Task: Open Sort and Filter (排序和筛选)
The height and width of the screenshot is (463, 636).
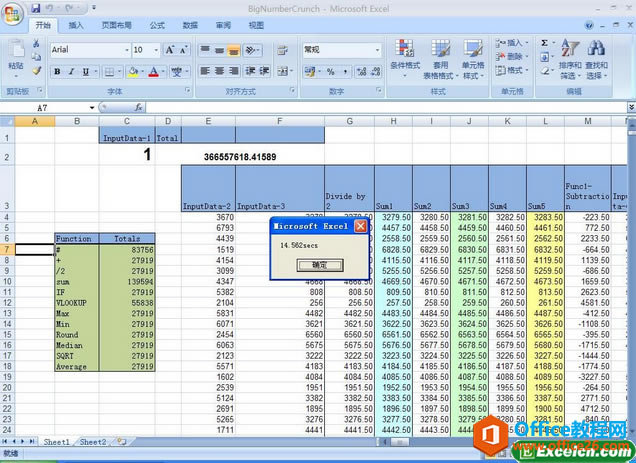Action: click(x=570, y=59)
